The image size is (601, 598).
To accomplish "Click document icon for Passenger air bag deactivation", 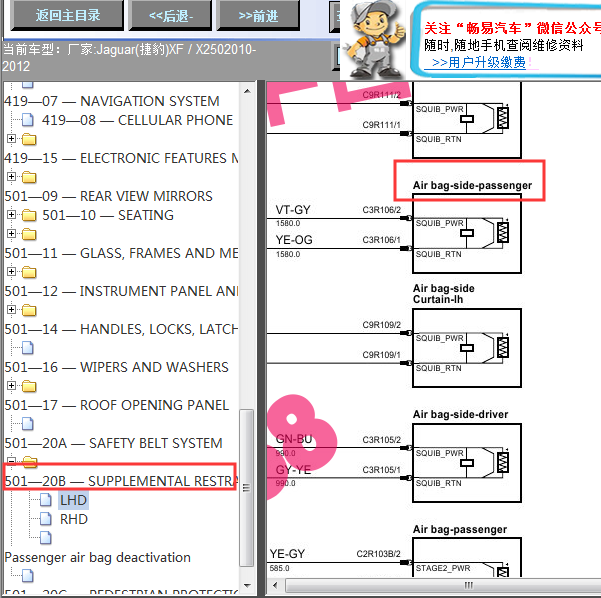I will click(46, 537).
